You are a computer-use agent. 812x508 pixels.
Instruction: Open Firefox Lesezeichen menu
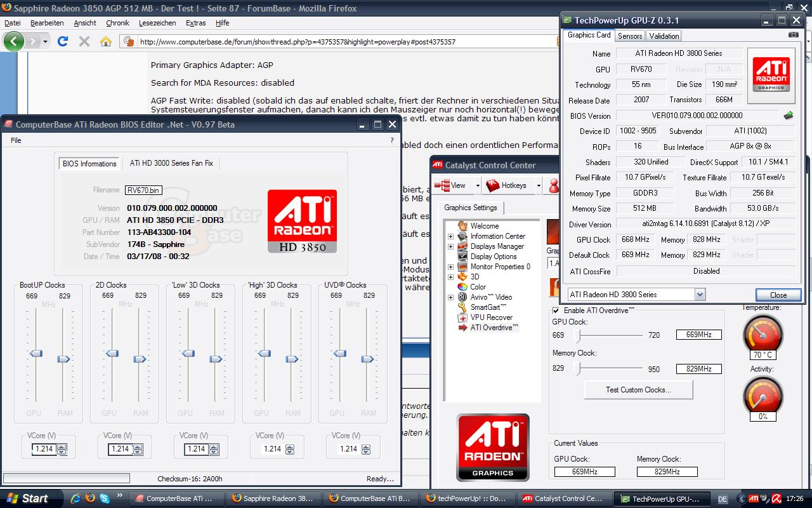pyautogui.click(x=157, y=23)
